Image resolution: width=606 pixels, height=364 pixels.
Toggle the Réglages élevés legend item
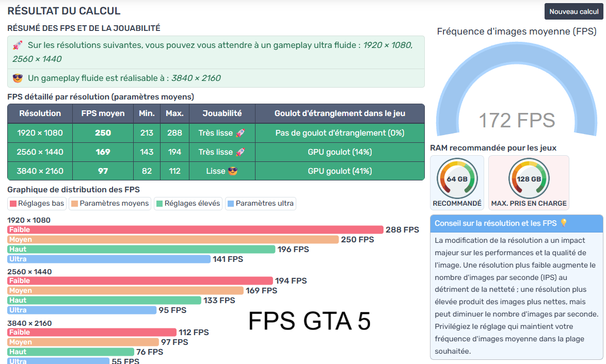[x=188, y=204]
